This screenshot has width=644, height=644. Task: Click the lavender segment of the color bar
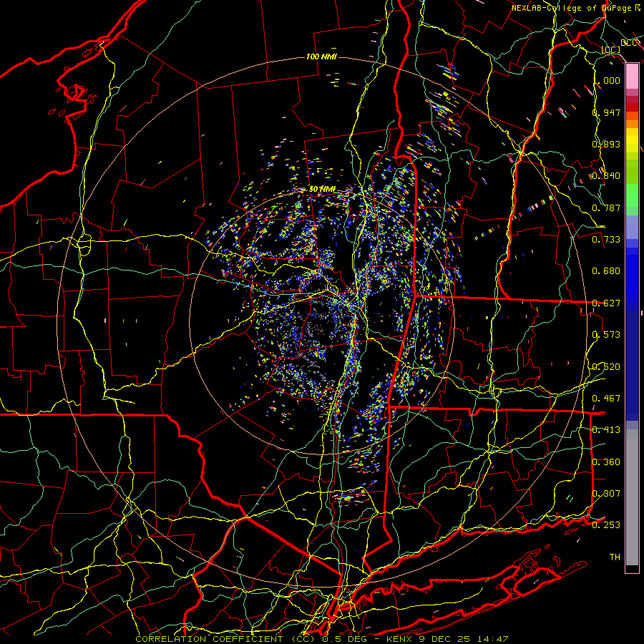[x=632, y=227]
